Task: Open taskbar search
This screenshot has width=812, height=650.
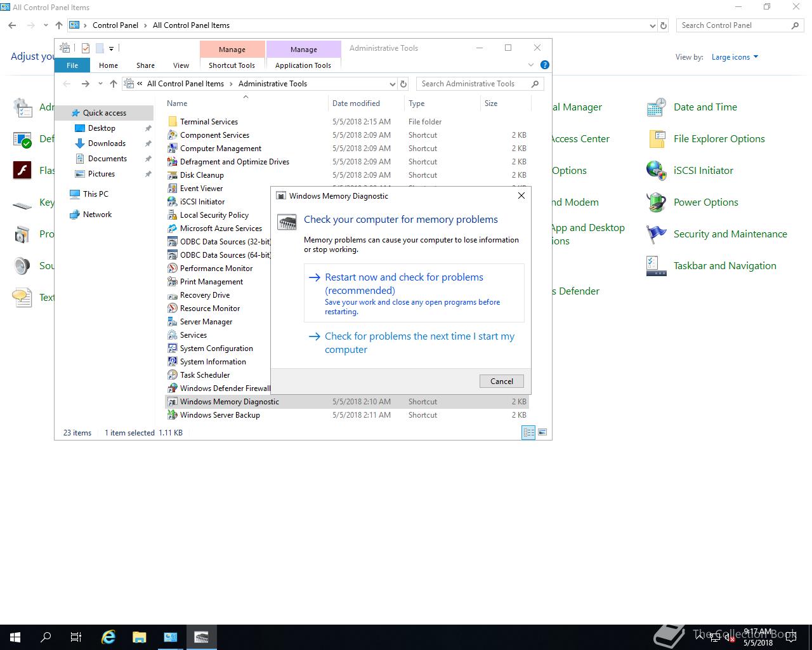Action: pos(46,637)
